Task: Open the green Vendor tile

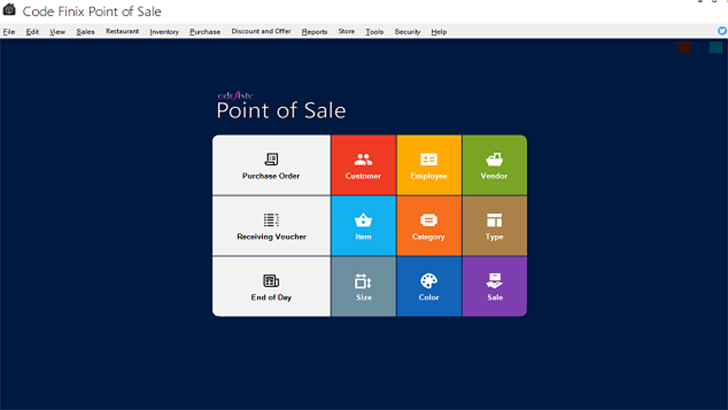Action: 494,165
